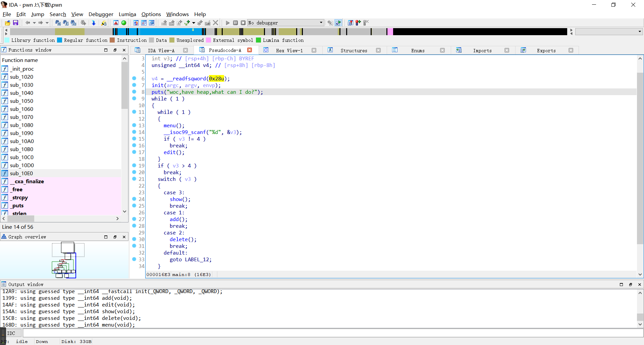Select sub_10A0 in the functions list
Screen dimensions: 644x345
tap(22, 141)
